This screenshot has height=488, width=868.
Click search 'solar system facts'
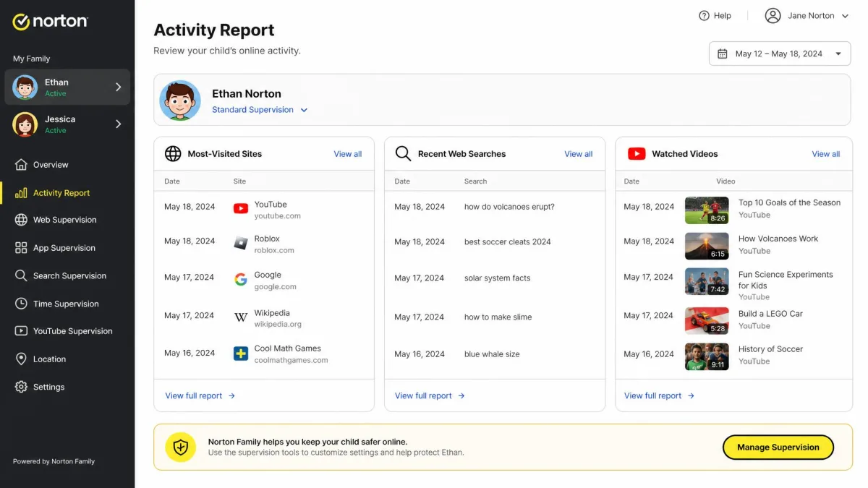[x=498, y=278]
